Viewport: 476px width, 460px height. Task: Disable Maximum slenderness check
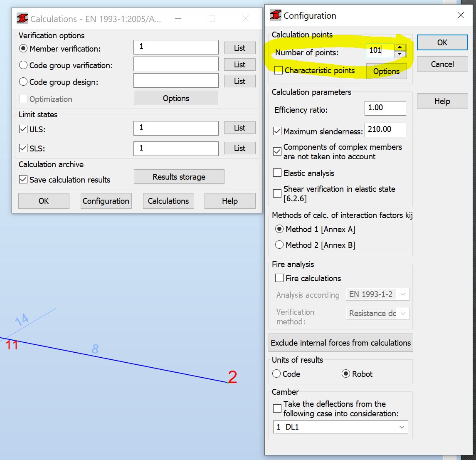coord(277,131)
